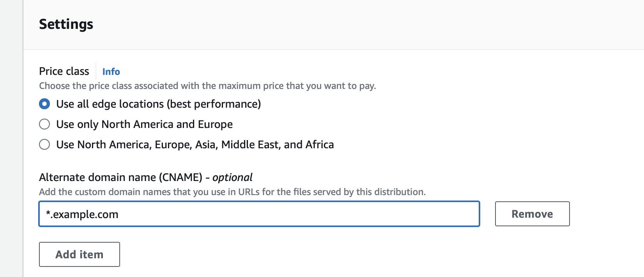Click the italic 'optional' text
Image resolution: width=644 pixels, height=277 pixels.
[232, 178]
